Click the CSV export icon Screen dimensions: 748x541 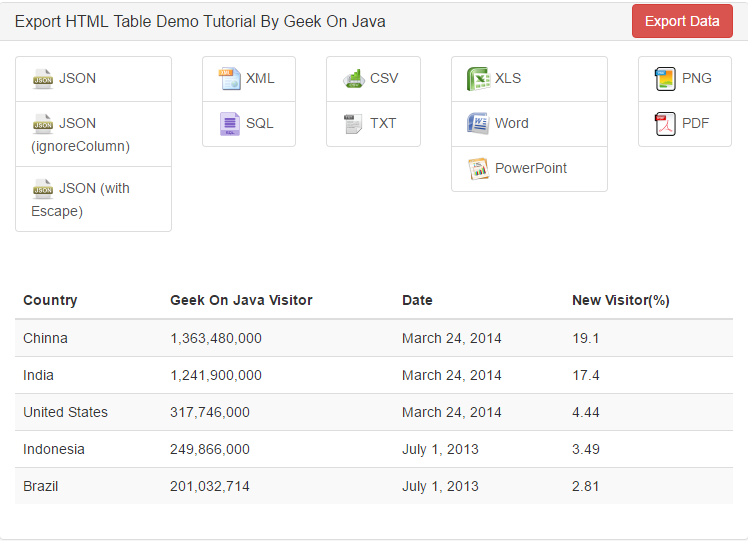click(354, 79)
